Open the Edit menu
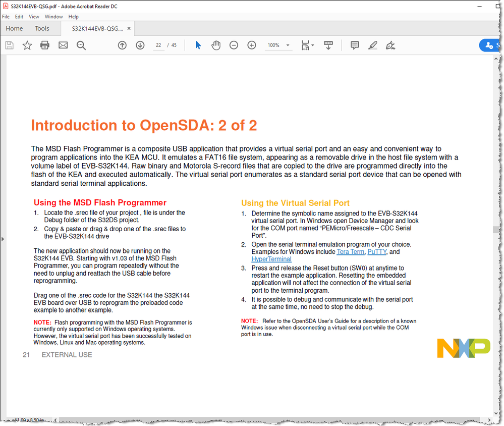Screen dimensions: 504x426 coord(19,17)
